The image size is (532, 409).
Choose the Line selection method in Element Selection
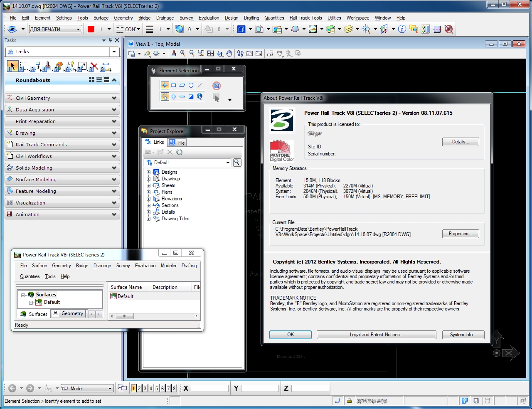[x=200, y=86]
